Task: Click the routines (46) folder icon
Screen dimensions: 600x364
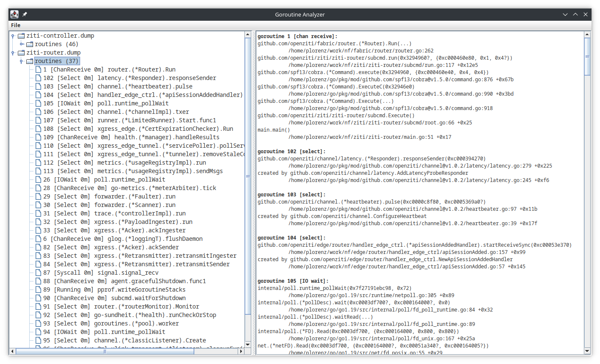Action: [x=30, y=44]
